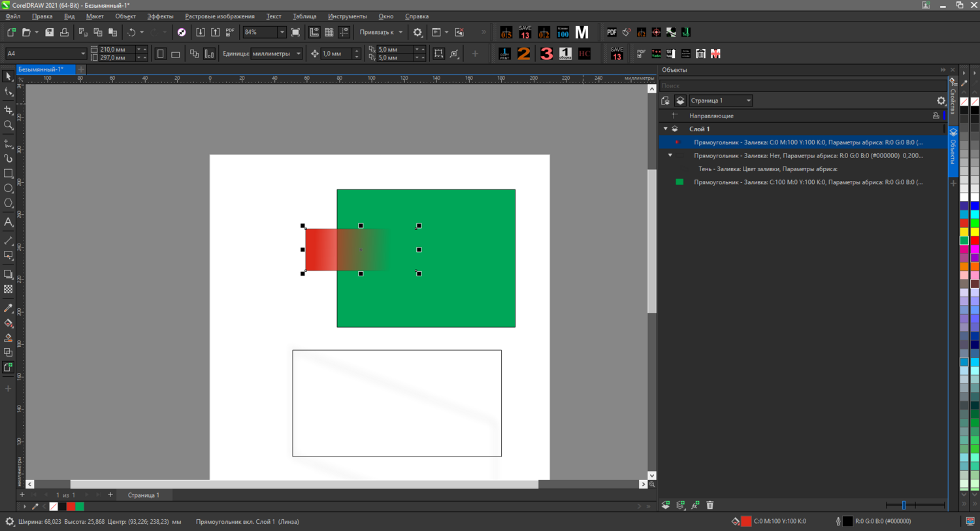Select the Rectangle tool

(8, 174)
